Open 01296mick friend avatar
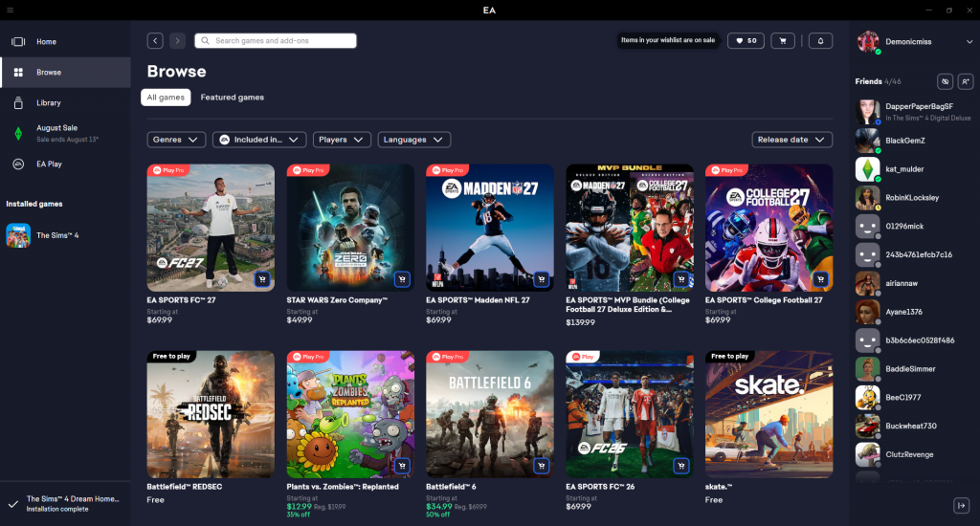980x526 pixels. pos(867,226)
